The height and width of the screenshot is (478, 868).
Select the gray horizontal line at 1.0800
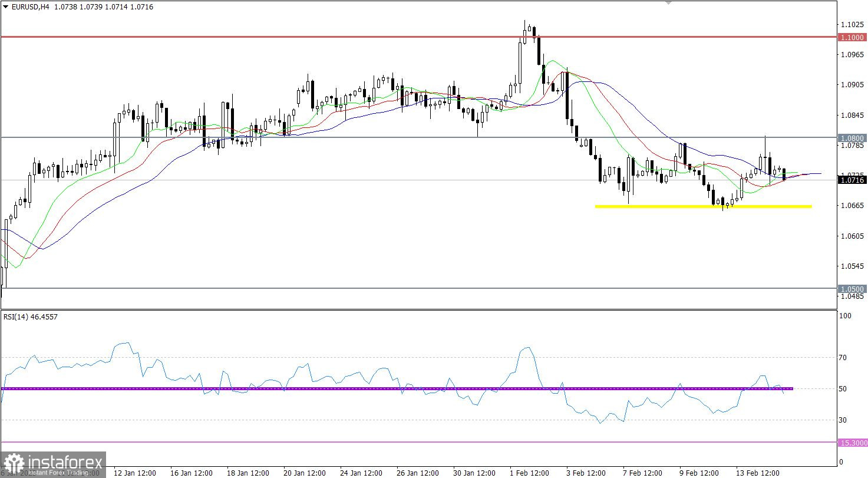tap(418, 137)
